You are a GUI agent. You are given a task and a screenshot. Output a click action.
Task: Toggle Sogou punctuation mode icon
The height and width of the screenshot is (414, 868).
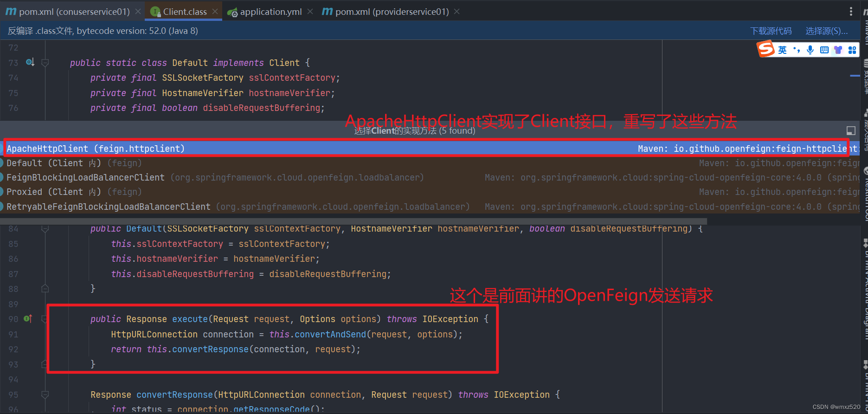pyautogui.click(x=797, y=50)
